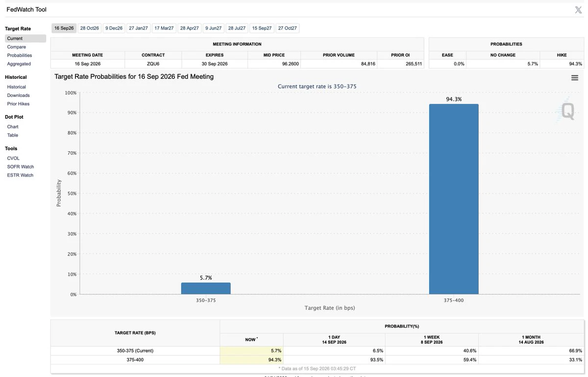Open Compare under Target Rate
The height and width of the screenshot is (377, 588).
pyautogui.click(x=17, y=47)
